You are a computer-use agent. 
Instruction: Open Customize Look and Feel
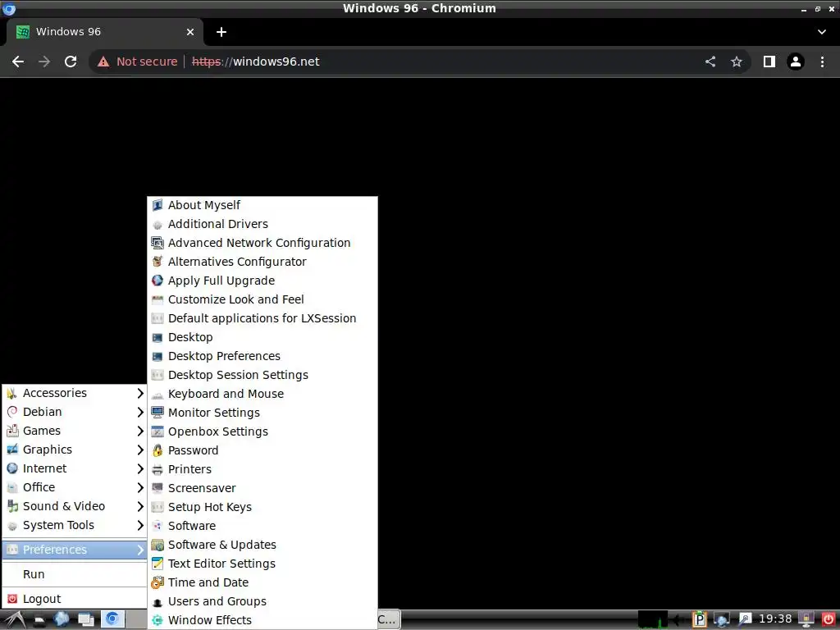click(x=262, y=299)
